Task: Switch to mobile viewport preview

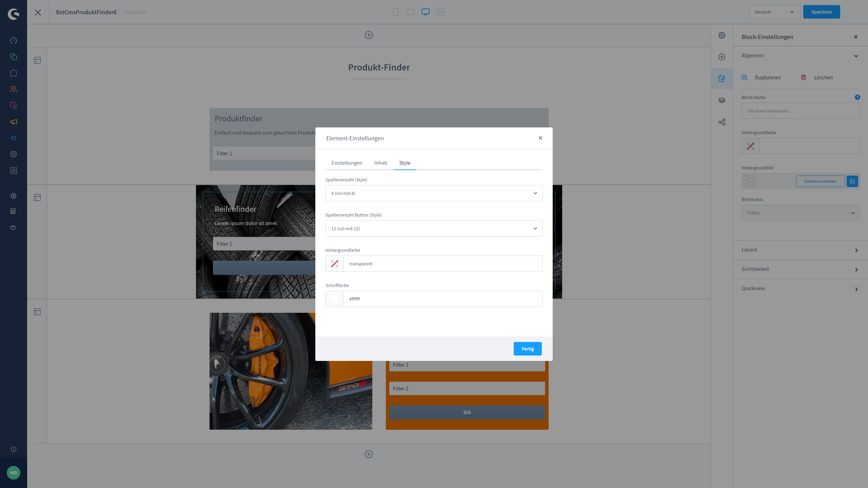Action: coord(396,12)
